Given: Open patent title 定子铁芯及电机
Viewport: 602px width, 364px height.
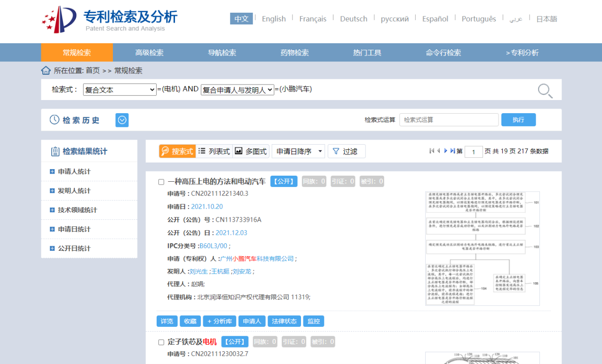Looking at the screenshot, I should point(192,342).
